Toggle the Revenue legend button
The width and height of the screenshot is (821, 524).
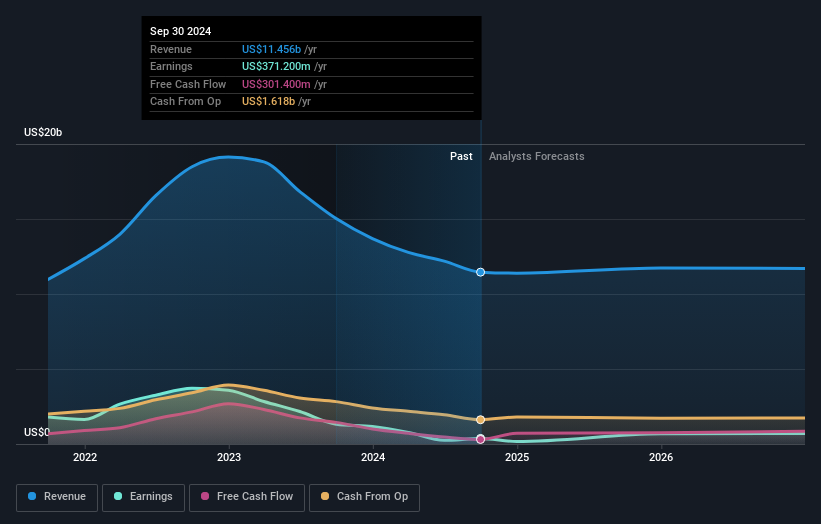pos(57,497)
